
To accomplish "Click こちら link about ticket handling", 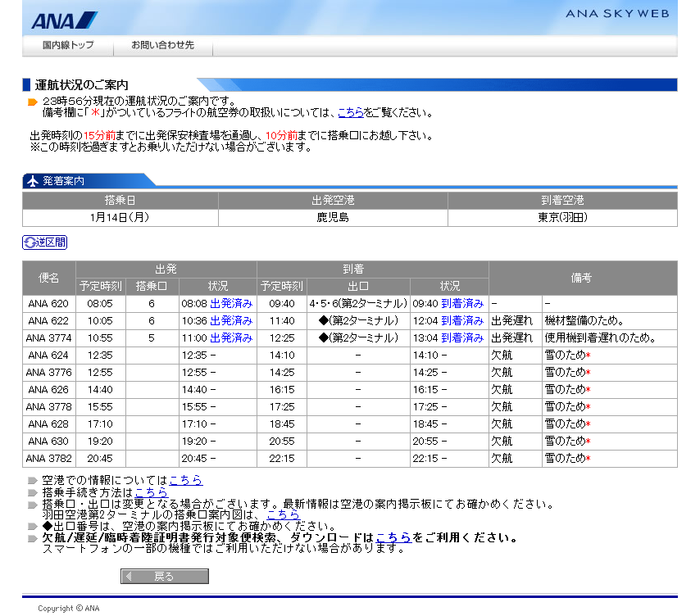I will (351, 112).
